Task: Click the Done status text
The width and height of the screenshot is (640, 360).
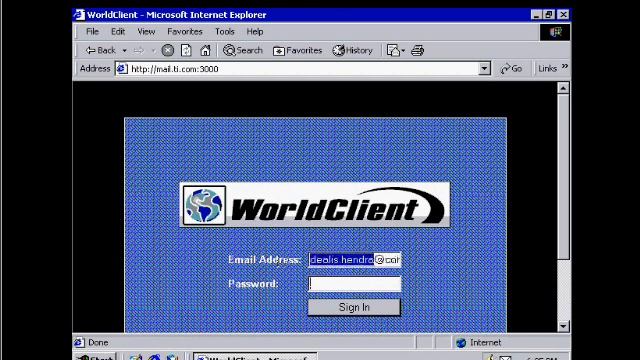Action: click(x=98, y=342)
